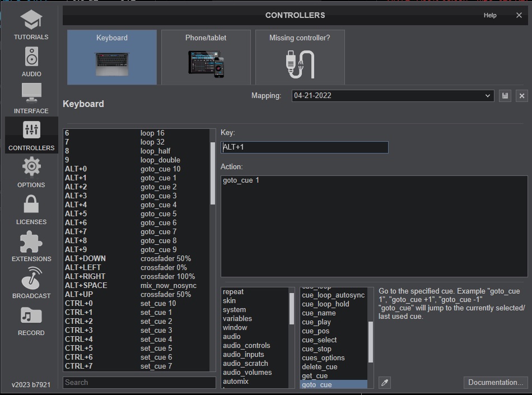Open the Documentation
Viewport: 532px width, 395px height.
coord(495,382)
